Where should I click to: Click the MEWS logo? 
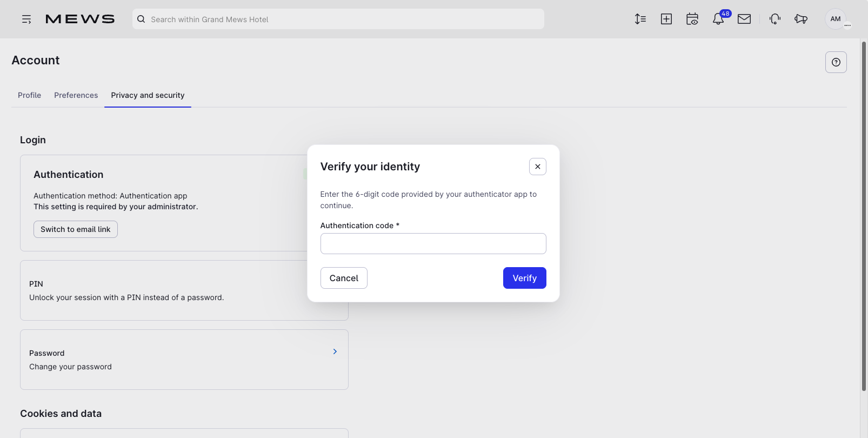pyautogui.click(x=80, y=19)
